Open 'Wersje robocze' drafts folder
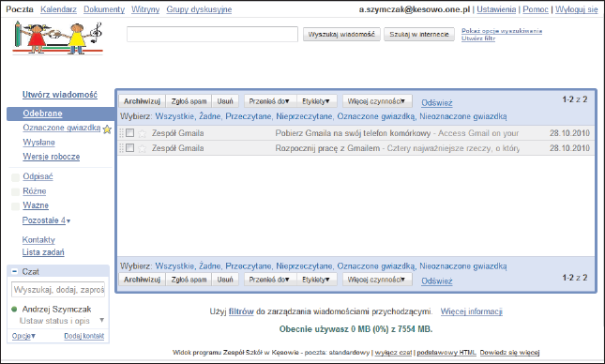Image resolution: width=605 pixels, height=364 pixels. click(51, 157)
